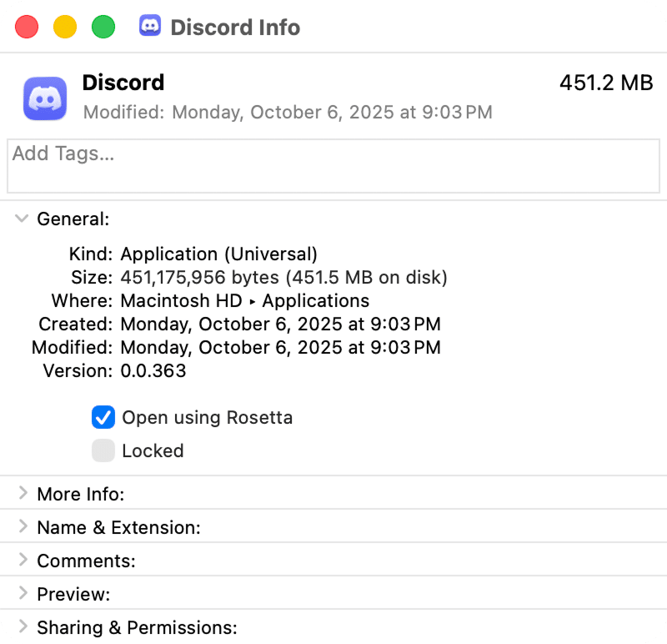
Task: Enable the Locked checkbox
Action: click(x=103, y=450)
